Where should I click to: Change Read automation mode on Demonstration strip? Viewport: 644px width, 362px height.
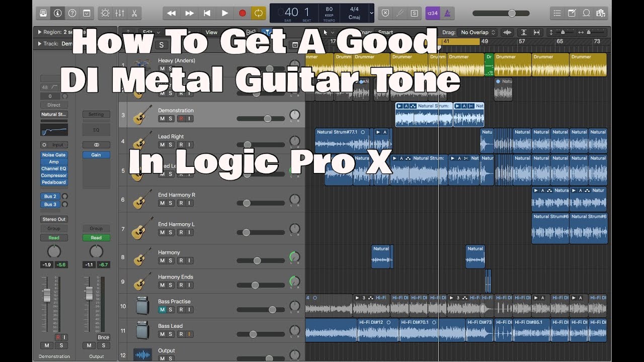click(54, 238)
